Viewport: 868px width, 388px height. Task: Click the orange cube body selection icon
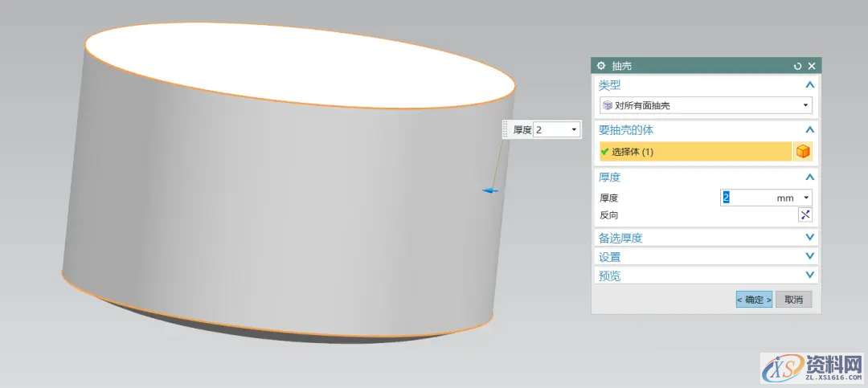coord(803,151)
